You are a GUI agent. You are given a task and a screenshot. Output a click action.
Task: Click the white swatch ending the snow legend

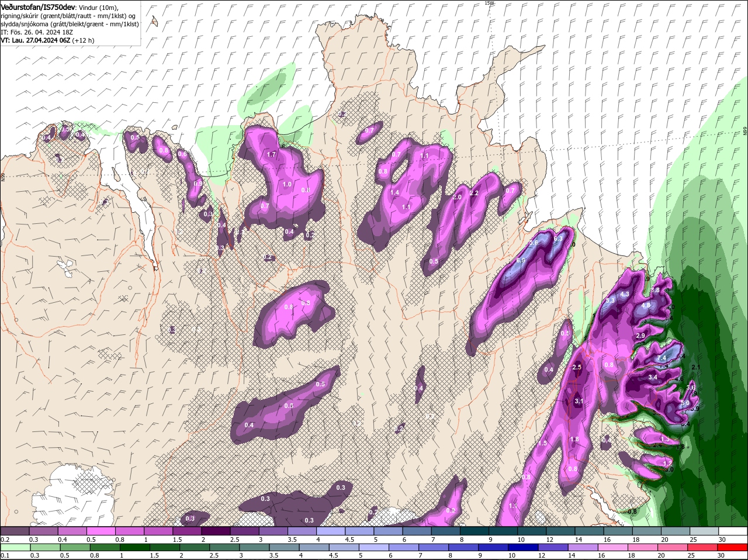click(733, 531)
